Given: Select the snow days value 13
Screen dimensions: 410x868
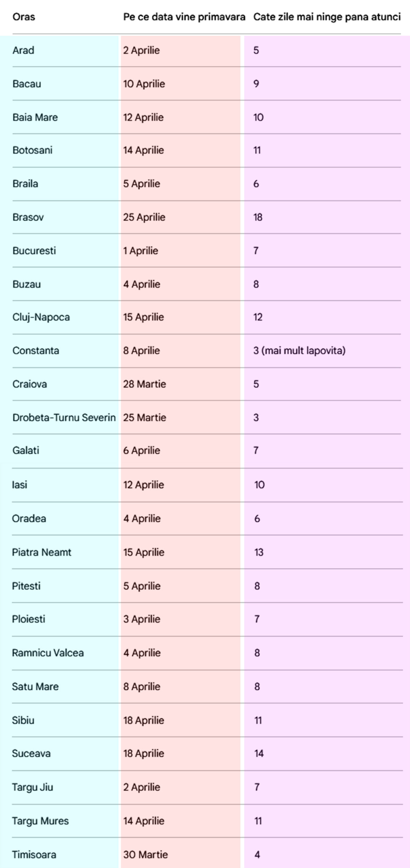Looking at the screenshot, I should [x=259, y=552].
